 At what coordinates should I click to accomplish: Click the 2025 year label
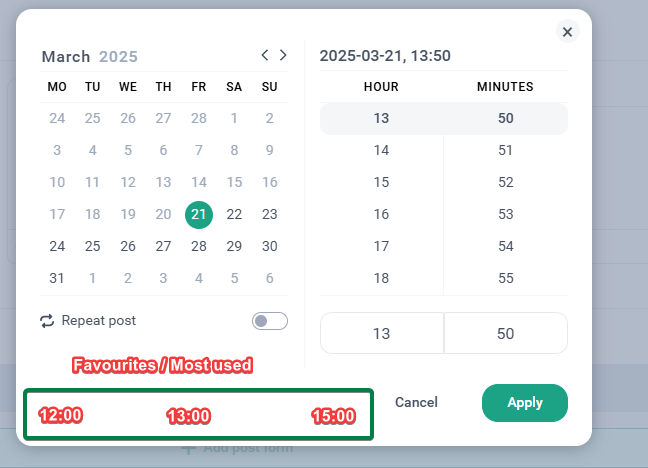pyautogui.click(x=118, y=57)
